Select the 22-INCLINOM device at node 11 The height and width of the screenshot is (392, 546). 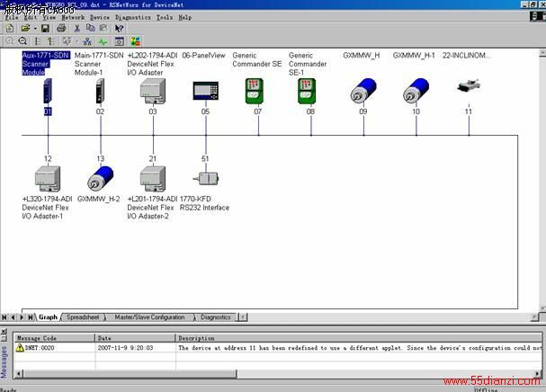469,86
